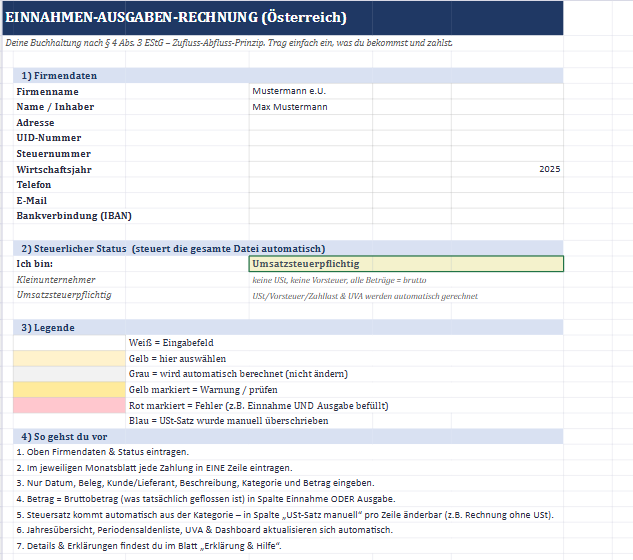Click the 'Telefon' label

34,185
